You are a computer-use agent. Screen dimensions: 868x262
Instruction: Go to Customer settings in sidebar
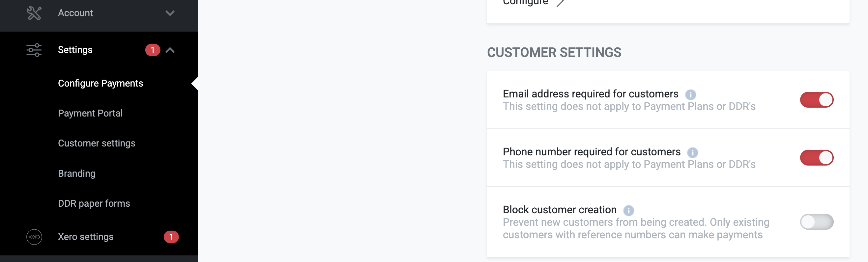(96, 143)
